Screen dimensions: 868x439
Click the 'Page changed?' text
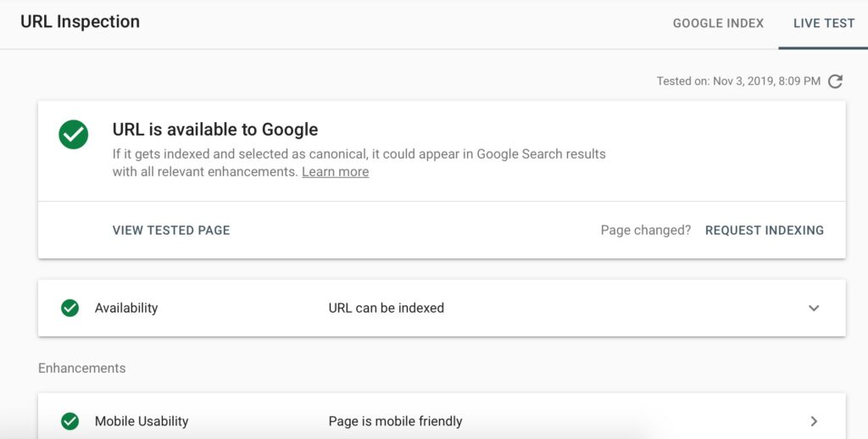coord(646,231)
